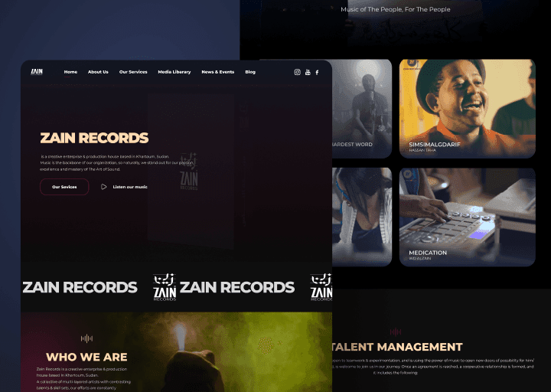Click the Hassan Taha artist name
This screenshot has width=551, height=392.
pyautogui.click(x=422, y=150)
